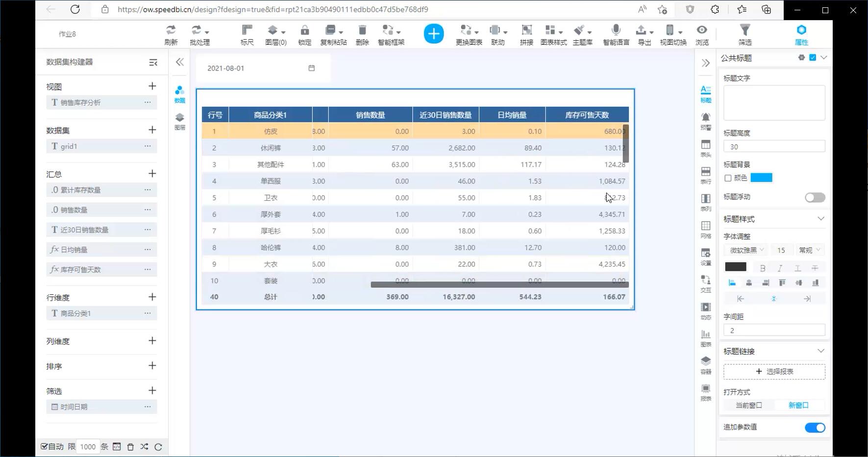The width and height of the screenshot is (868, 457).
Task: Open the 智能语言 microphone tool
Action: (x=616, y=34)
